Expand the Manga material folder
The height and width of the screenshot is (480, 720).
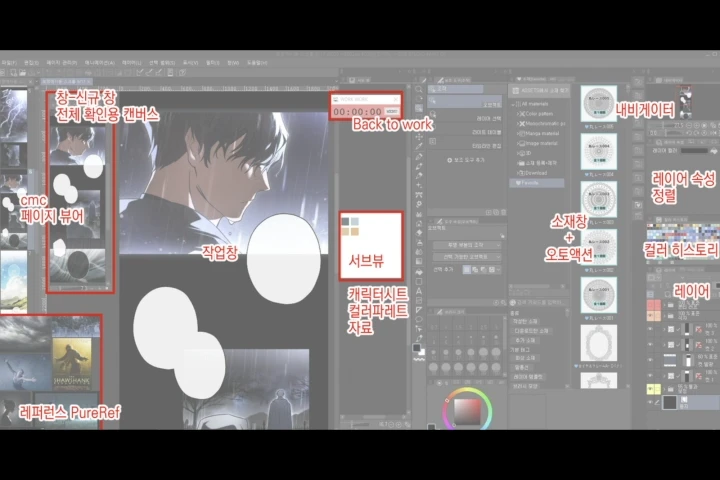(518, 133)
